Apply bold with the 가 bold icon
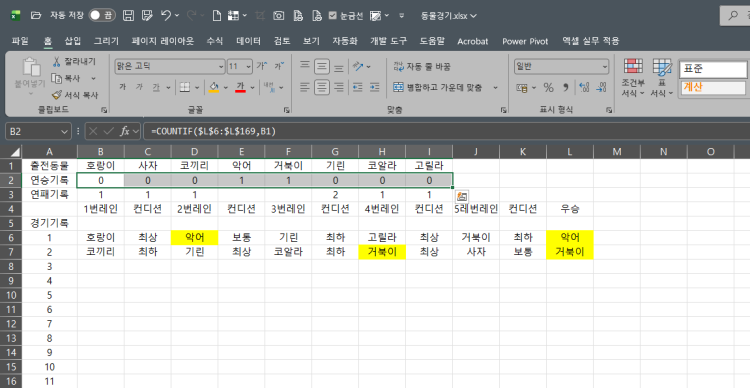750x388 pixels. point(122,88)
